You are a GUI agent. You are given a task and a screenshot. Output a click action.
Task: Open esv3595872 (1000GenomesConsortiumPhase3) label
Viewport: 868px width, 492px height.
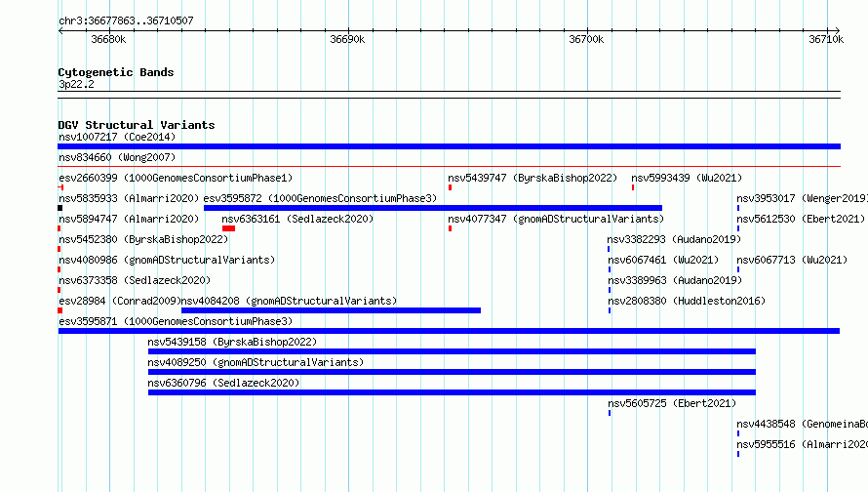(x=320, y=198)
